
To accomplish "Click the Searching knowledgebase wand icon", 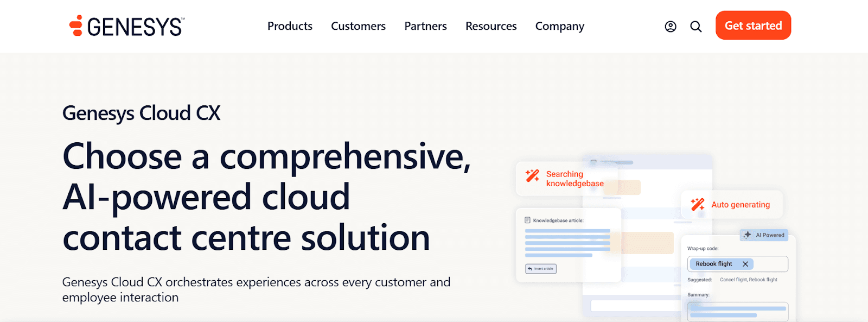I will pyautogui.click(x=532, y=175).
